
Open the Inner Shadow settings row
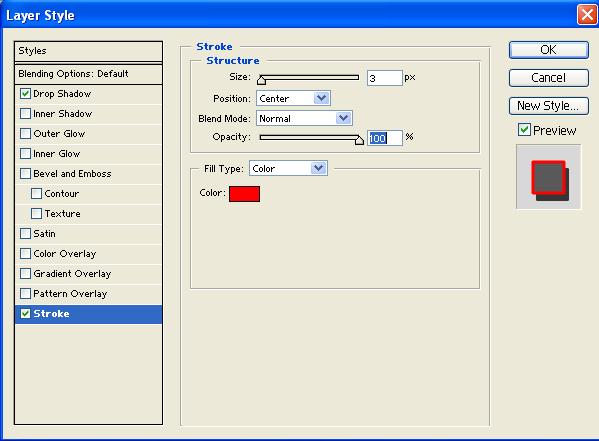63,114
